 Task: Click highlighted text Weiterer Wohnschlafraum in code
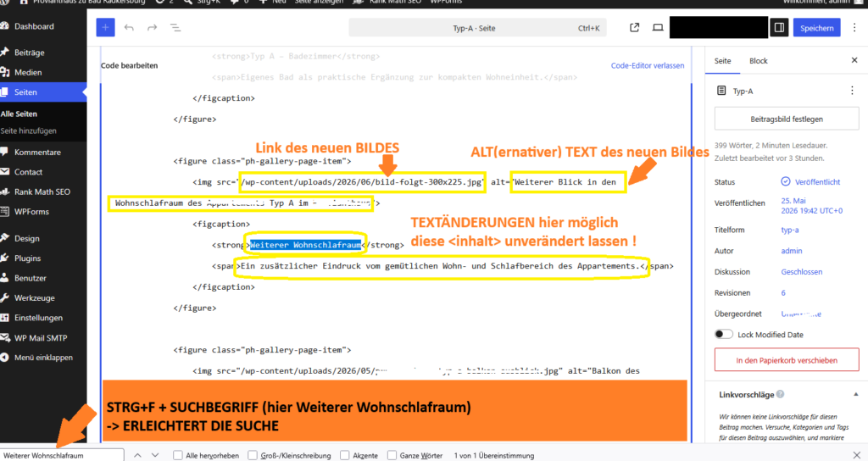click(x=305, y=245)
